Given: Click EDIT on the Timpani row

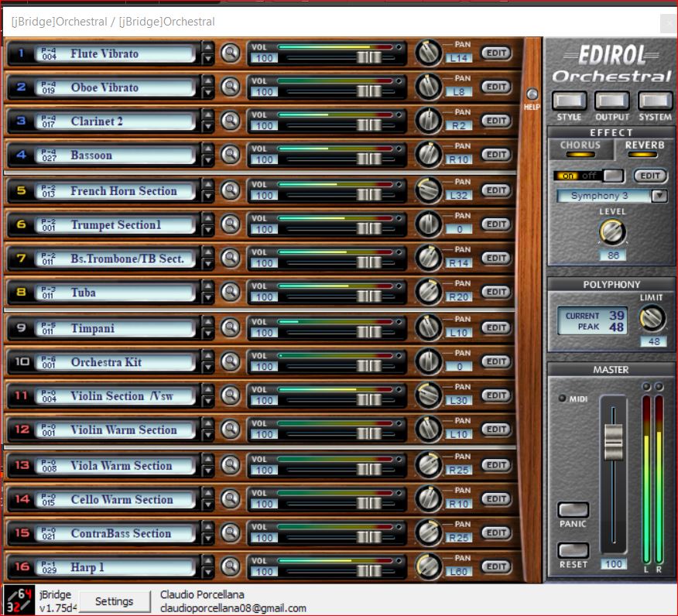Looking at the screenshot, I should point(496,327).
